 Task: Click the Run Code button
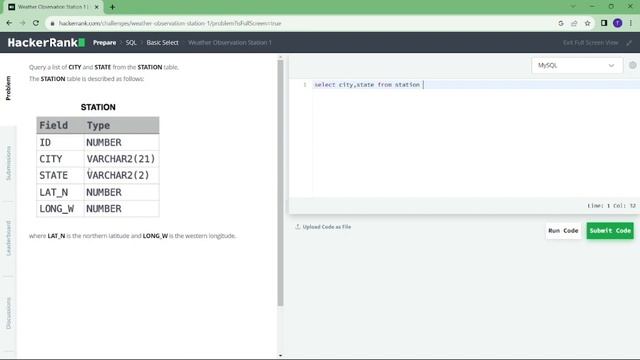pos(563,231)
